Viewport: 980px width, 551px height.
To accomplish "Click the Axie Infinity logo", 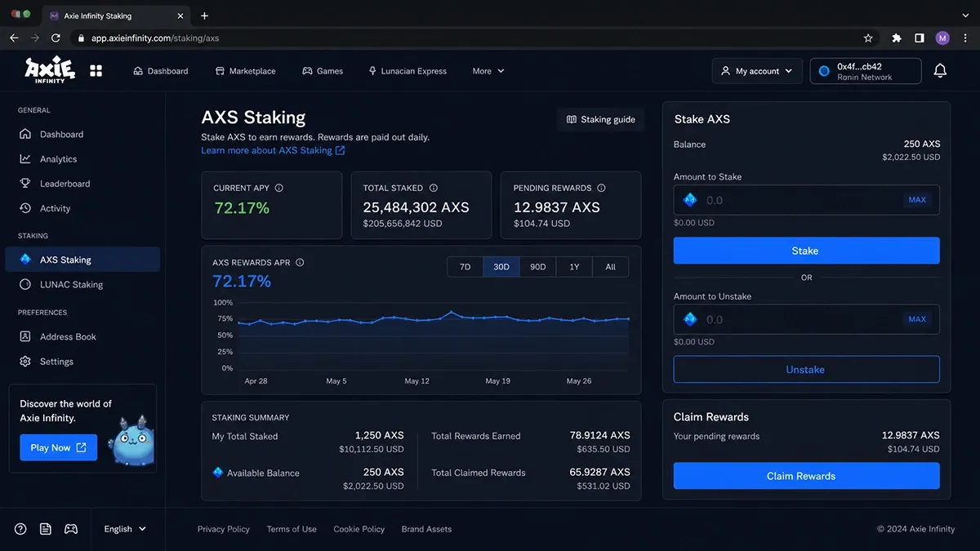I will [x=50, y=70].
